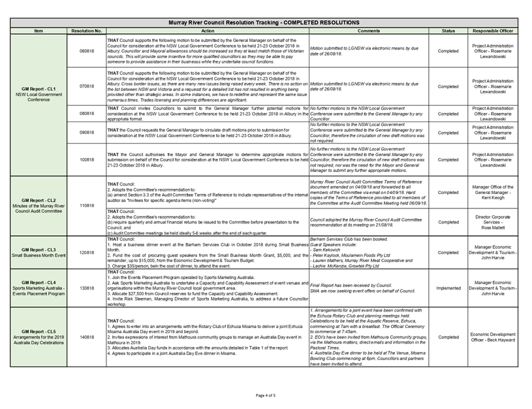Select resolution number 100818
Viewport: 532px width, 409px height.
point(87,159)
